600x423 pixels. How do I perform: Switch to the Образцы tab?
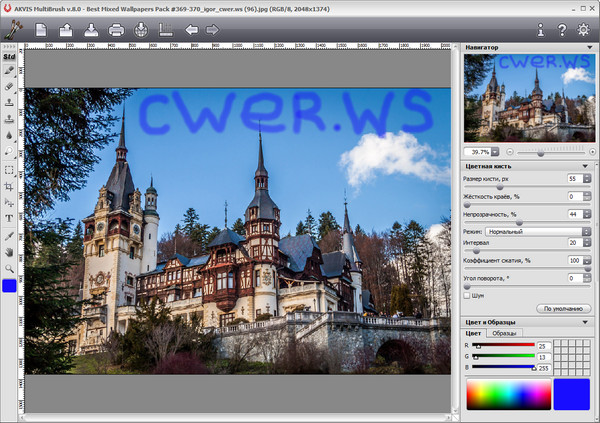(505, 333)
